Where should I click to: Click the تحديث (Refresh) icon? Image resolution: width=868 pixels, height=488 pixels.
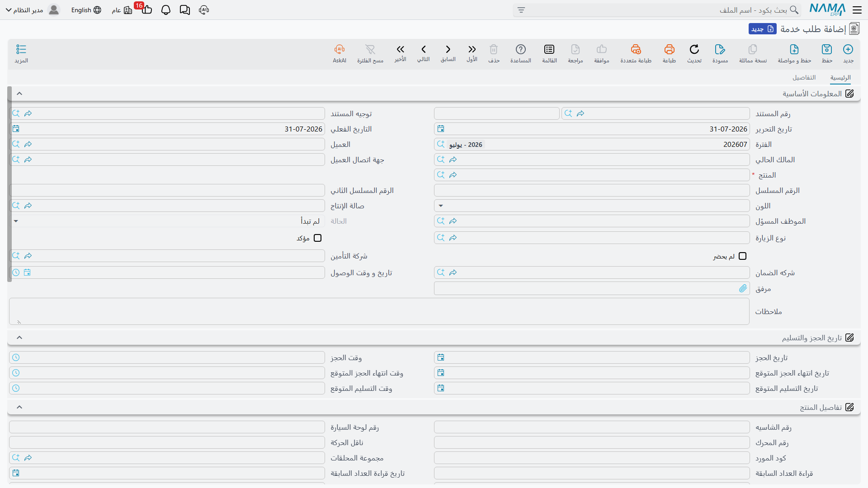point(694,49)
